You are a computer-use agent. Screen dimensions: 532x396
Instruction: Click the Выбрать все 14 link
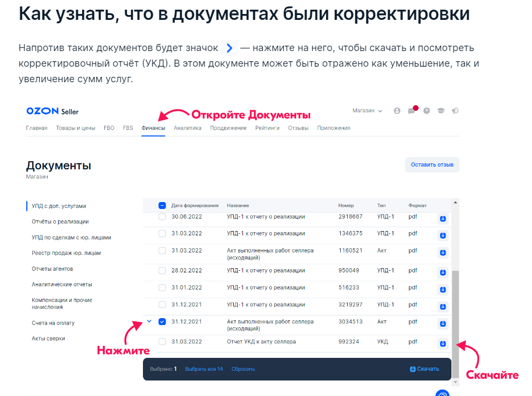click(204, 369)
